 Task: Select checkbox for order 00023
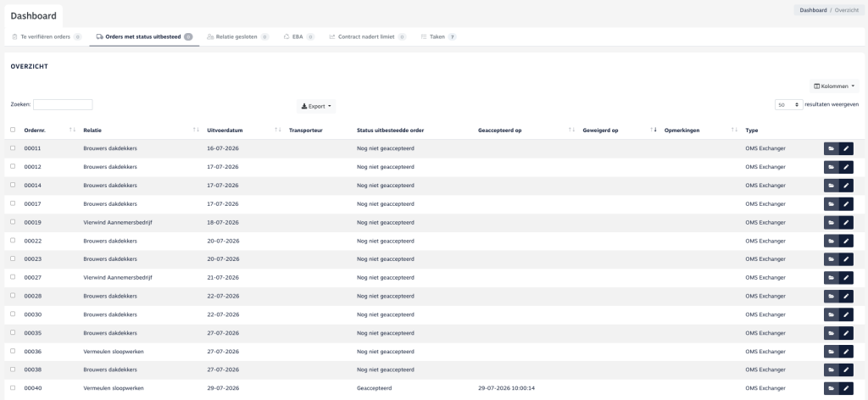tap(13, 258)
